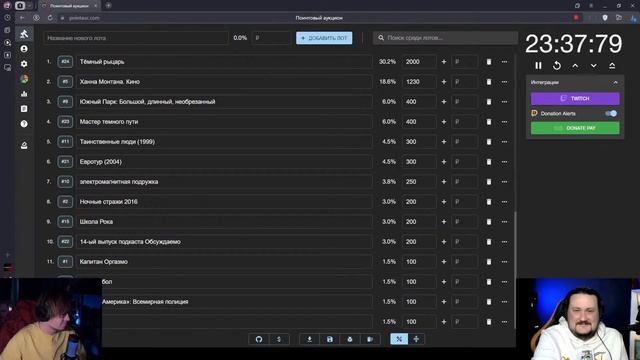This screenshot has width=640, height=360.
Task: Reset the timer with the circular arrow
Action: pos(557,66)
